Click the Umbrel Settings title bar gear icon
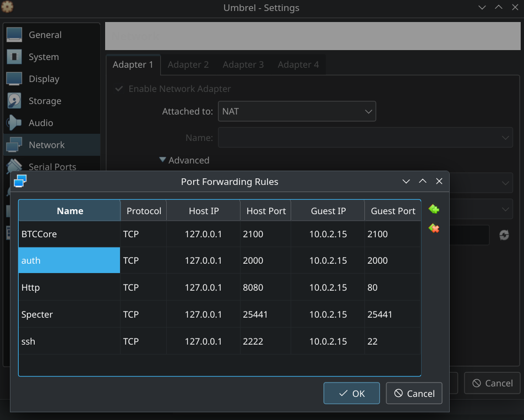Viewport: 524px width, 420px height. click(7, 7)
